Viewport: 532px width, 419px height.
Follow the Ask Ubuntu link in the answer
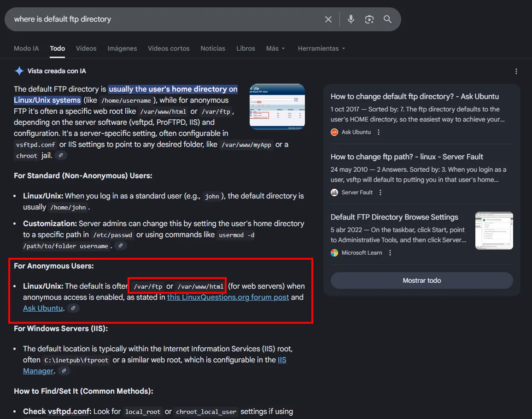[43, 308]
